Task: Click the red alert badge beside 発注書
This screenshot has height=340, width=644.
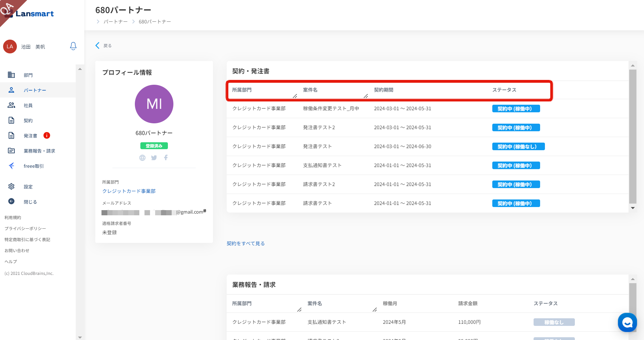Action: coord(47,135)
